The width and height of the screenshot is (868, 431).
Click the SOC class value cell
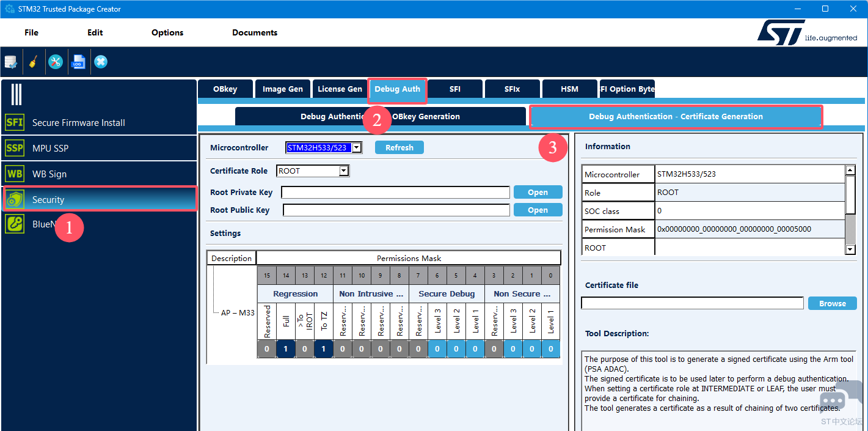[750, 211]
